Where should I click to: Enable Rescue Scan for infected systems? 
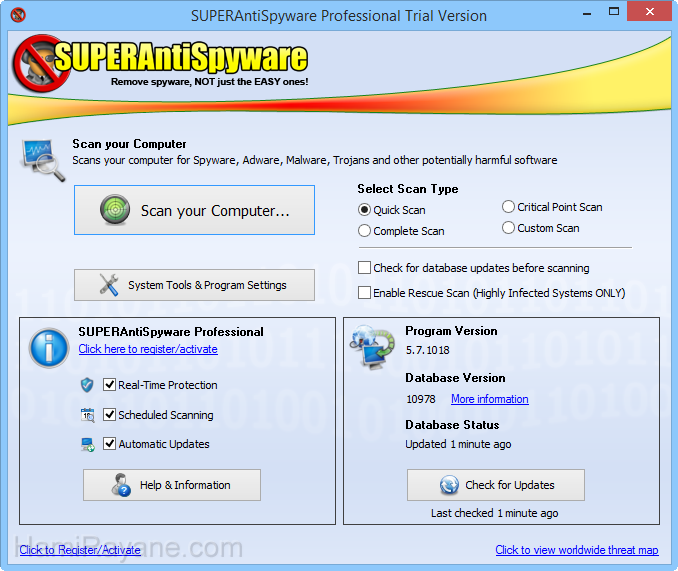(365, 293)
